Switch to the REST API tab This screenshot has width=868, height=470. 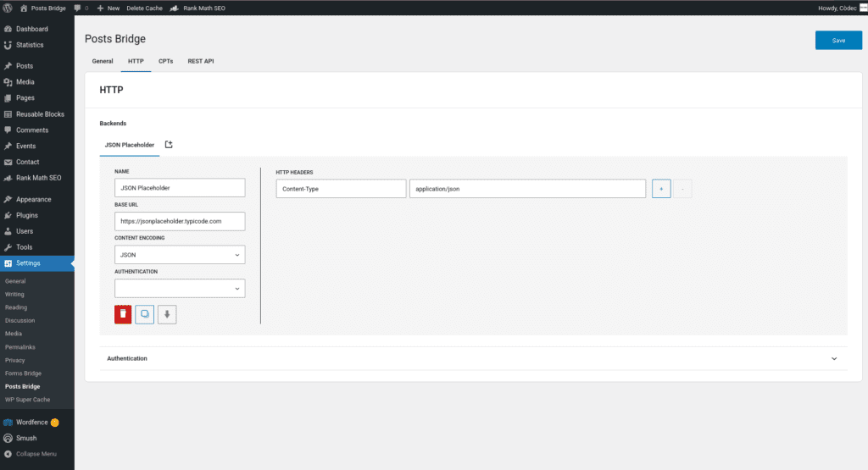(x=200, y=61)
